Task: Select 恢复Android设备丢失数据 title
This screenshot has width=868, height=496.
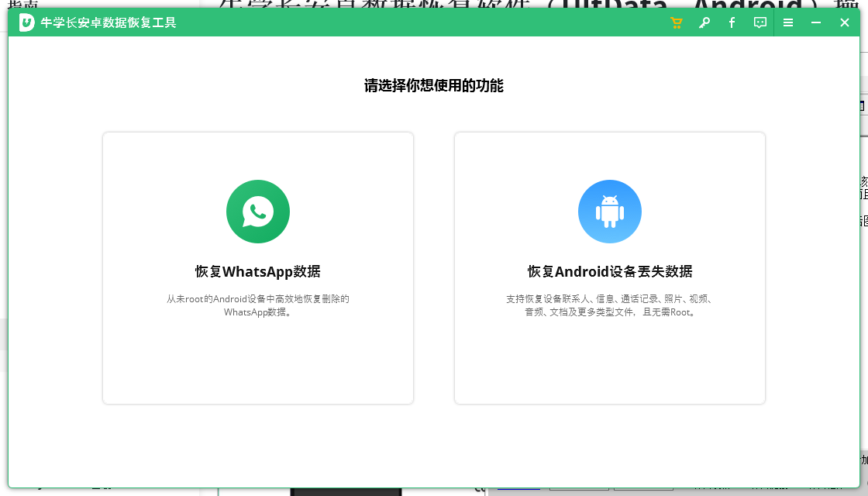Action: click(609, 271)
